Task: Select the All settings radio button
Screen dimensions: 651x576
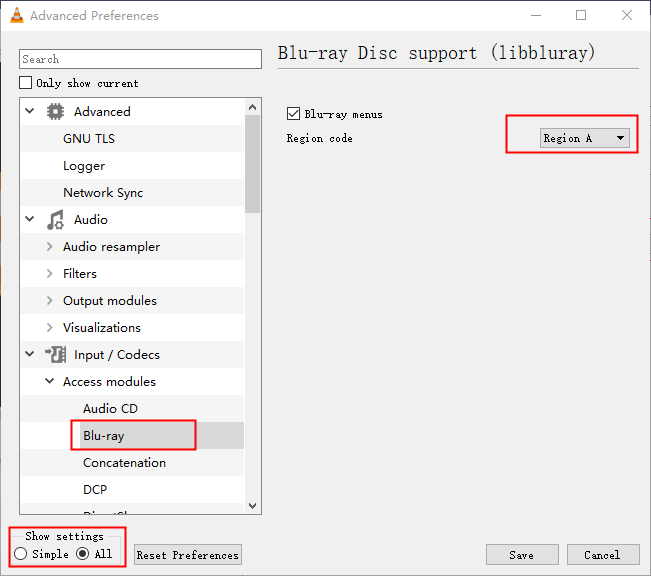Action: [x=82, y=554]
